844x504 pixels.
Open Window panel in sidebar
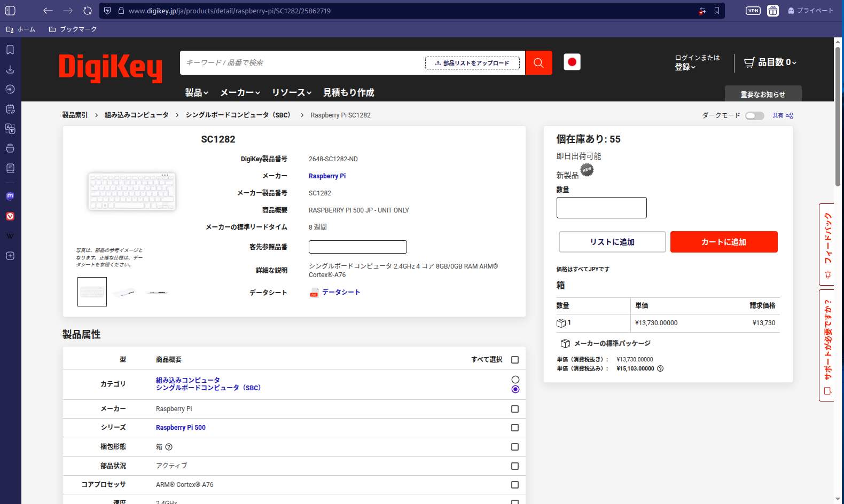point(10,148)
